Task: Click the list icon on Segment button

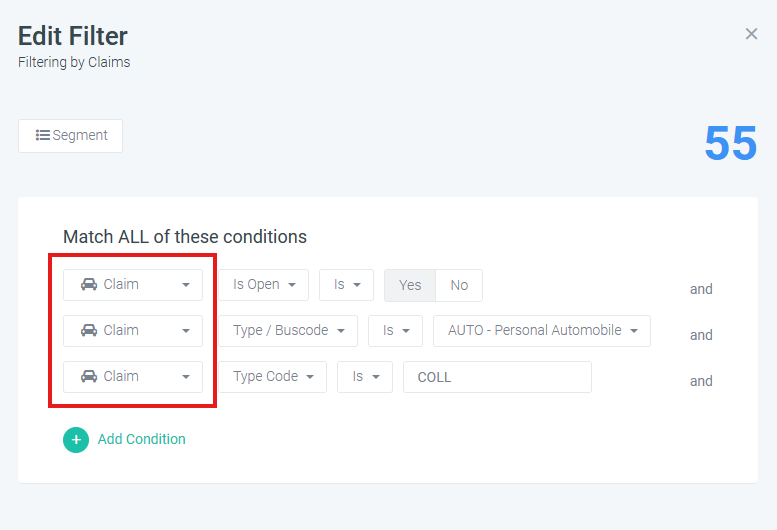Action: tap(43, 135)
